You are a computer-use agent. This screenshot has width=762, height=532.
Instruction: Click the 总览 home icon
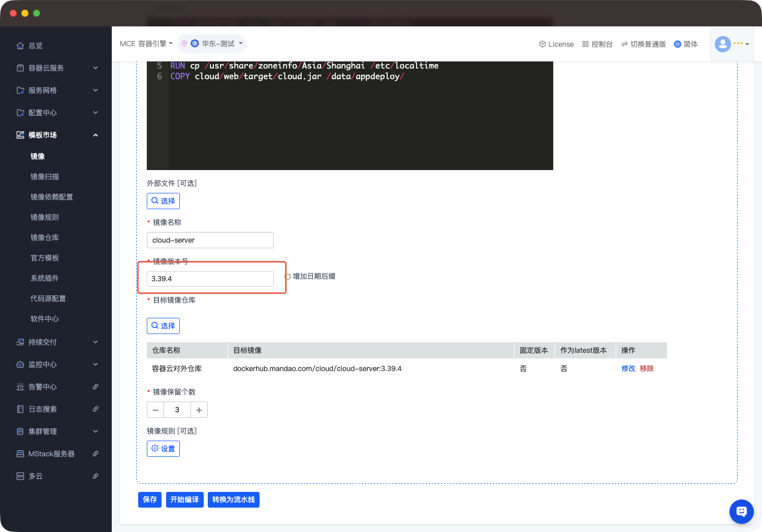[20, 46]
